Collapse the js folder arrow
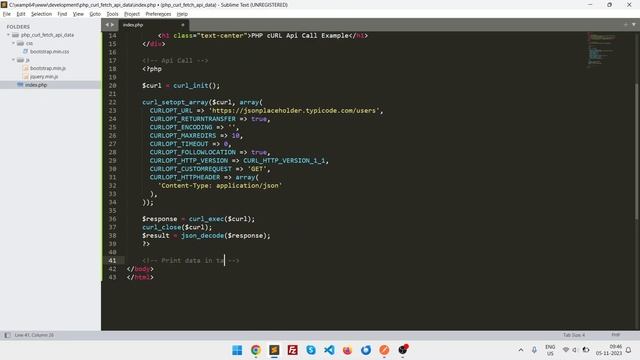 (x=13, y=60)
